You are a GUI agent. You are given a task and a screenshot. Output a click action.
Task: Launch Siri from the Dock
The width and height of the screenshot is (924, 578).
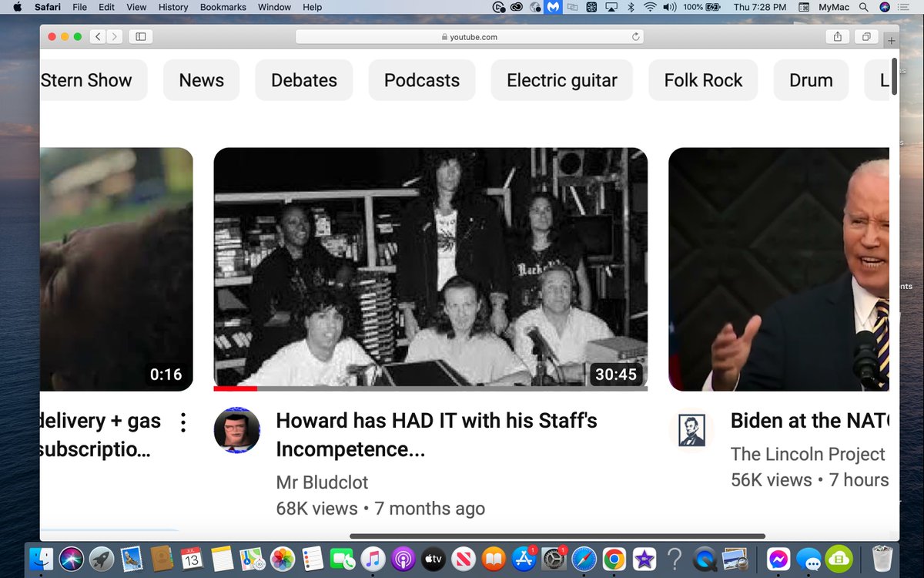pyautogui.click(x=72, y=558)
